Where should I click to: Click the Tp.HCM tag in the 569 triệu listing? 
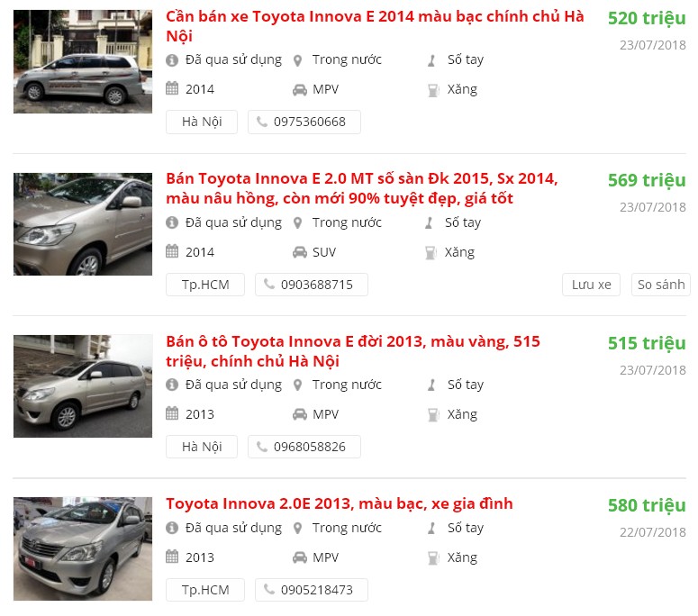pyautogui.click(x=205, y=285)
